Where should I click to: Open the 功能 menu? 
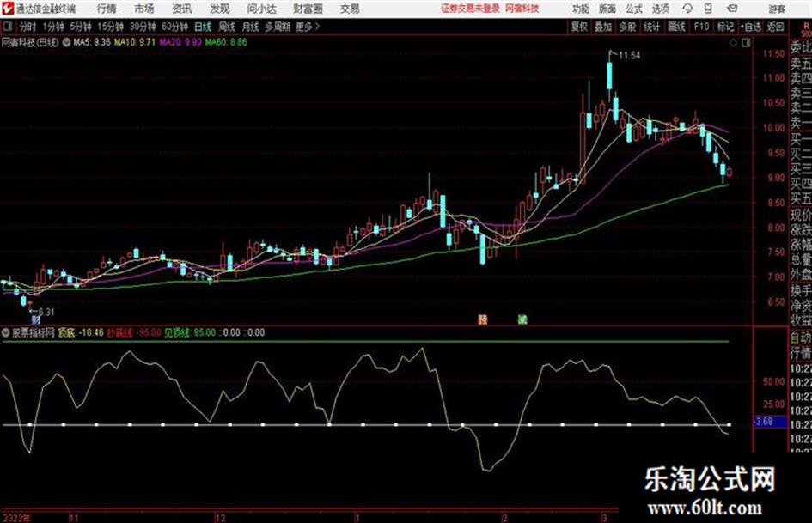581,9
